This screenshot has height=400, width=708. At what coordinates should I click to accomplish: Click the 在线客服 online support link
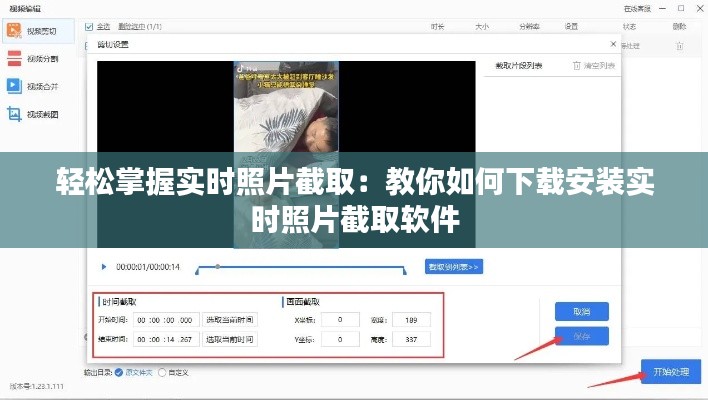637,9
